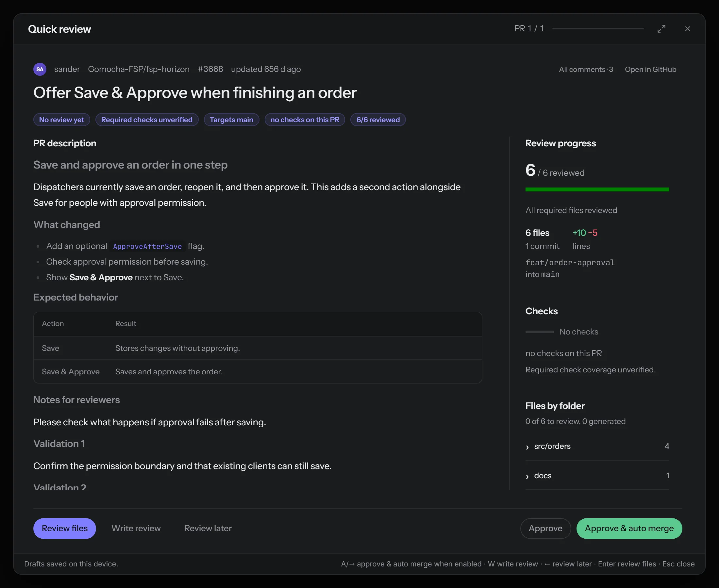
Task: Click the 'No checks' status indicator
Action: click(x=562, y=332)
